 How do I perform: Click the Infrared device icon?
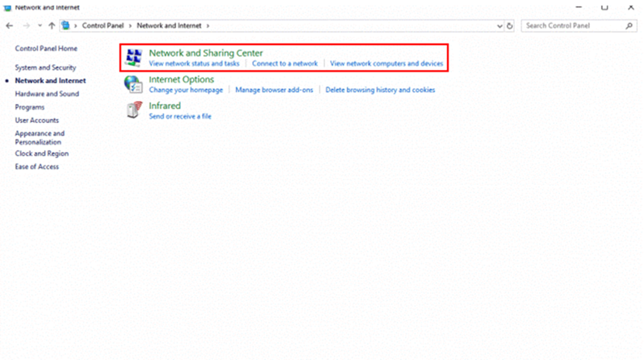134,111
